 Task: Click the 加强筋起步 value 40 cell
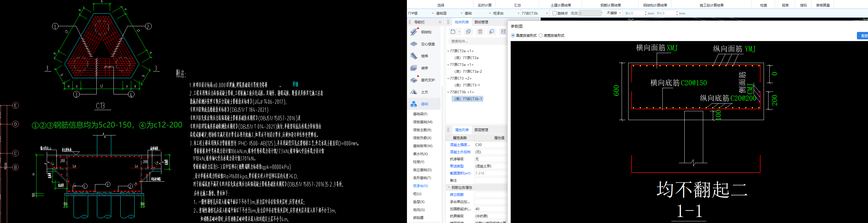click(x=491, y=209)
